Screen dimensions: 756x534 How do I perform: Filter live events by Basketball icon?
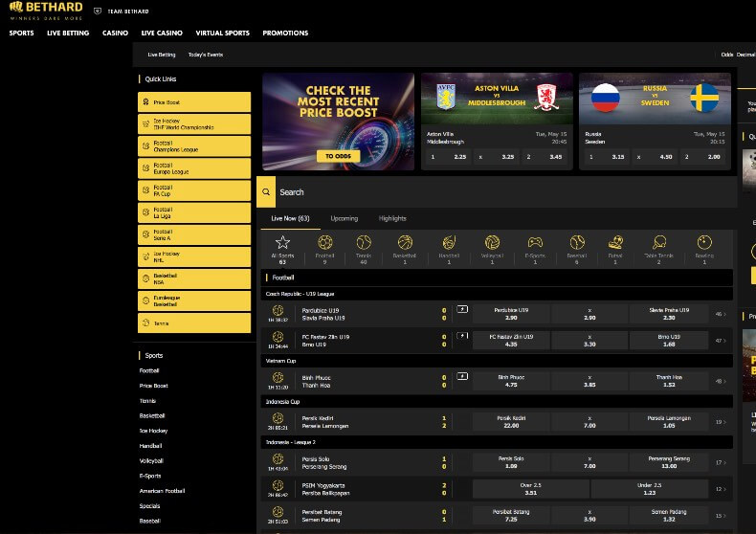pos(405,242)
